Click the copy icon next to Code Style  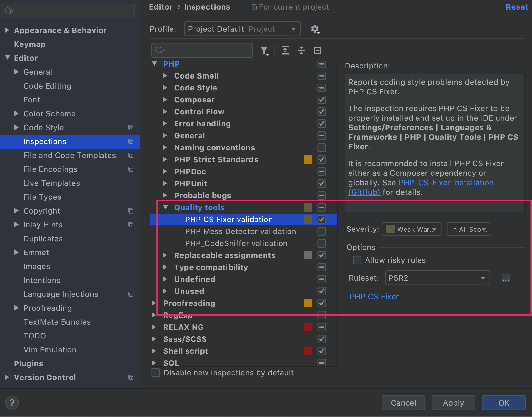click(x=131, y=128)
